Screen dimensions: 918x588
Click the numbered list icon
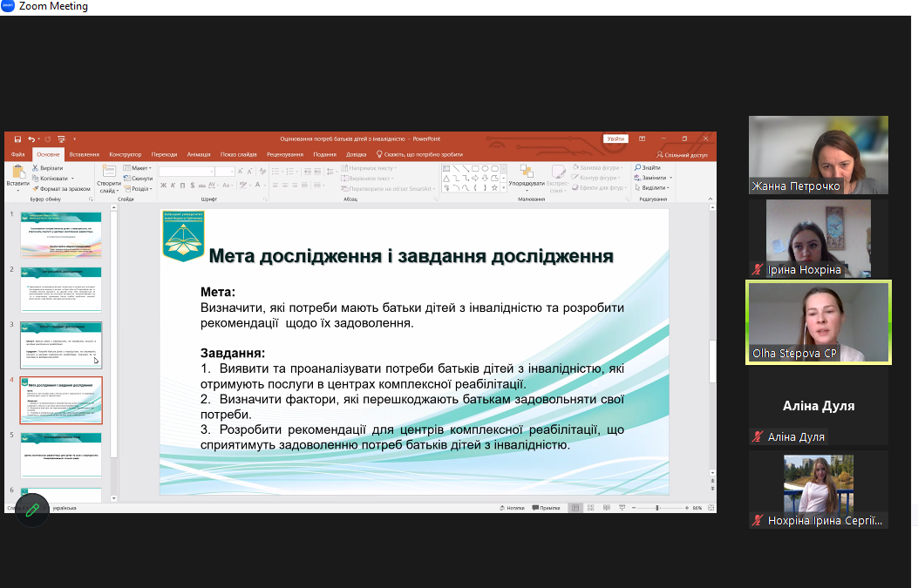pyautogui.click(x=289, y=172)
